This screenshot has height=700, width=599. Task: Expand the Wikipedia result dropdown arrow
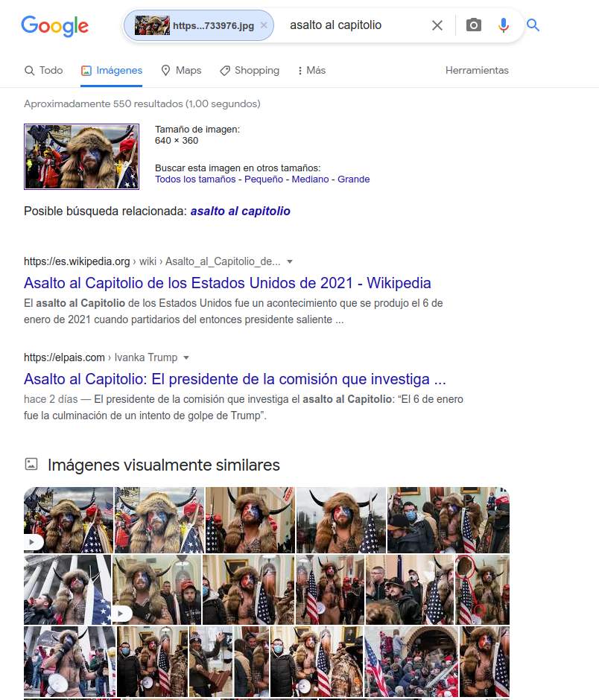tap(290, 261)
